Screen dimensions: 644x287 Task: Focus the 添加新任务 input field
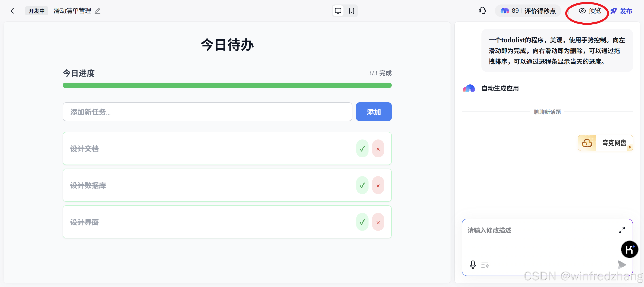point(207,112)
